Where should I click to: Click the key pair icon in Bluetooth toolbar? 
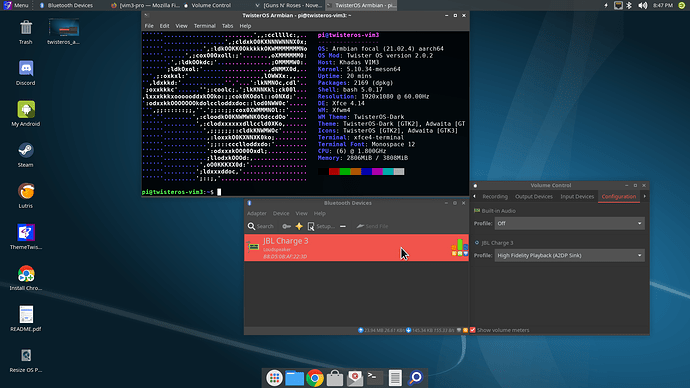(x=286, y=226)
